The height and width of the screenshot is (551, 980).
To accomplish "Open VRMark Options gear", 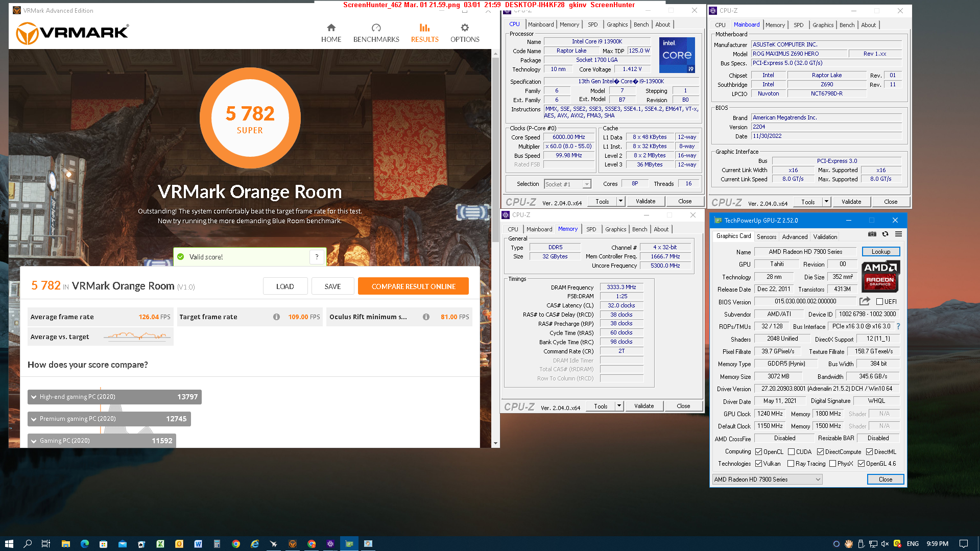I will [x=465, y=33].
